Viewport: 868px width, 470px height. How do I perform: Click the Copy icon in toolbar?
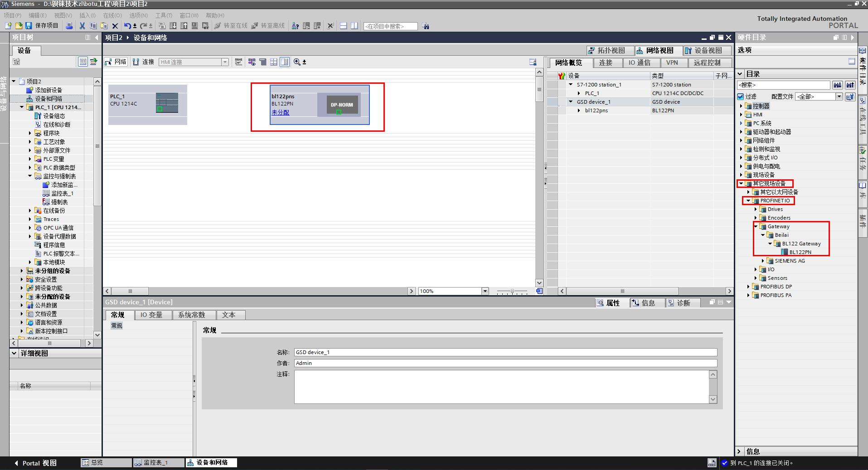(93, 26)
